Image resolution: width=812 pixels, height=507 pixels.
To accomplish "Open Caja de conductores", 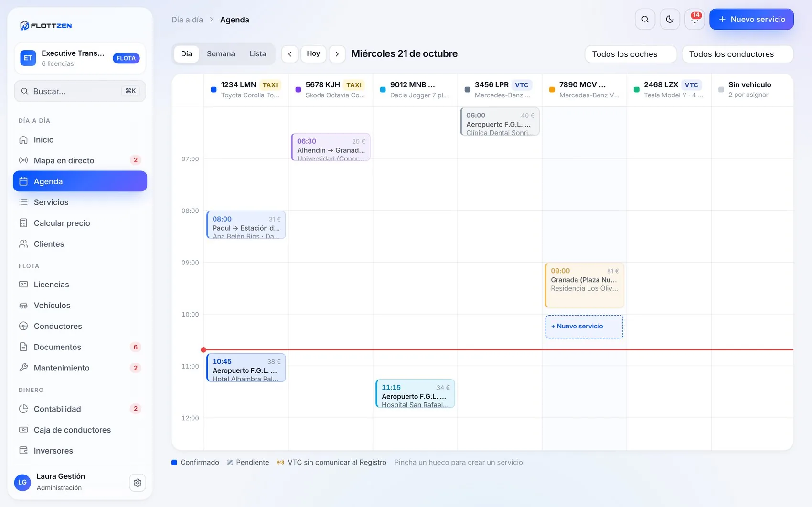I will click(80, 430).
